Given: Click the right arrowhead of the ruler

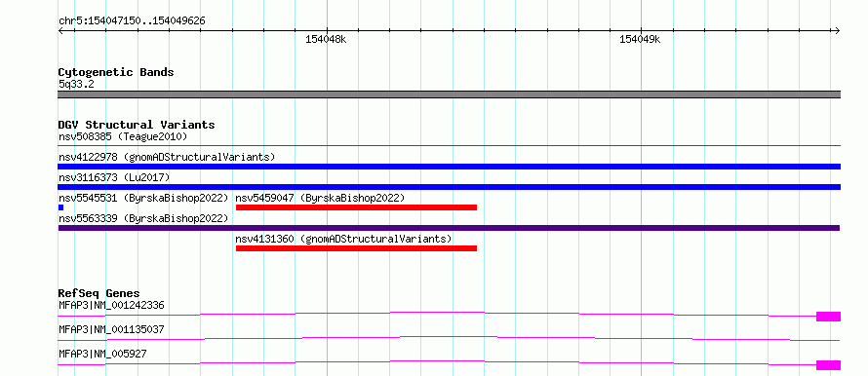Looking at the screenshot, I should coord(838,30).
